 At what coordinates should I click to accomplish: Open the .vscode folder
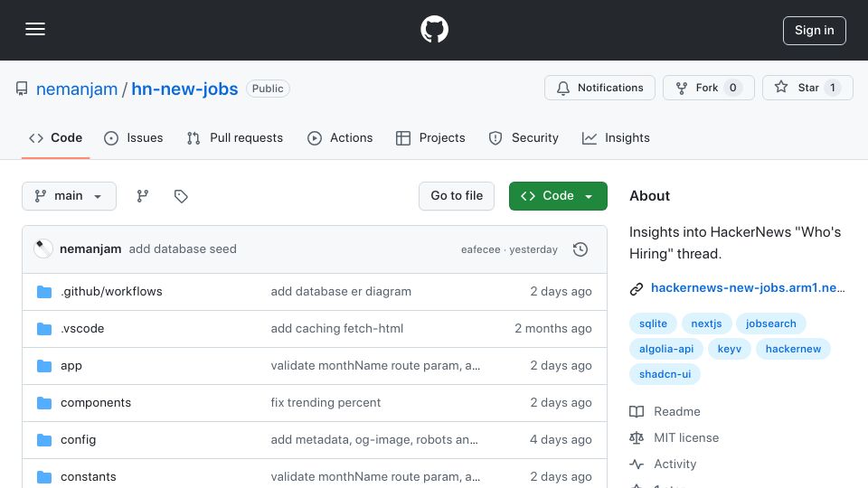[82, 329]
